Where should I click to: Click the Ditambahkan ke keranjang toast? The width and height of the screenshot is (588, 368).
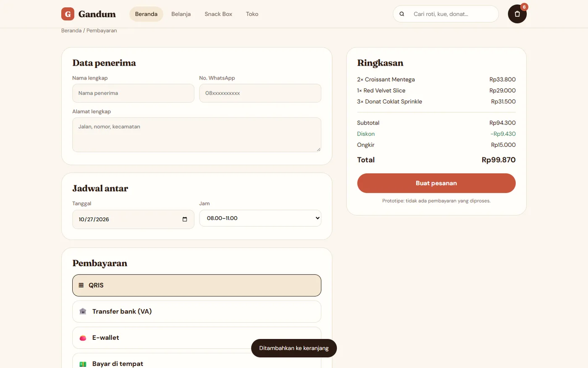pos(294,348)
